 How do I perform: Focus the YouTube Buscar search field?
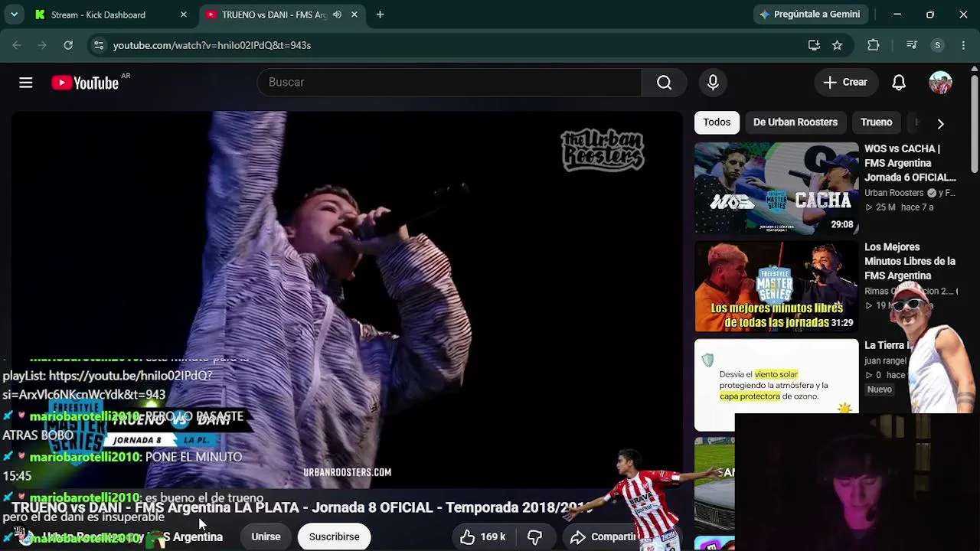tap(449, 83)
